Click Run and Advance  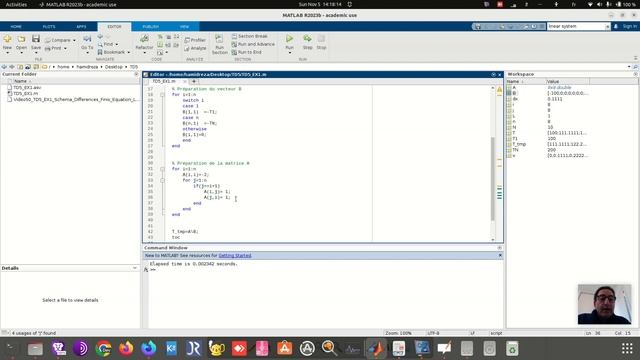(253, 44)
